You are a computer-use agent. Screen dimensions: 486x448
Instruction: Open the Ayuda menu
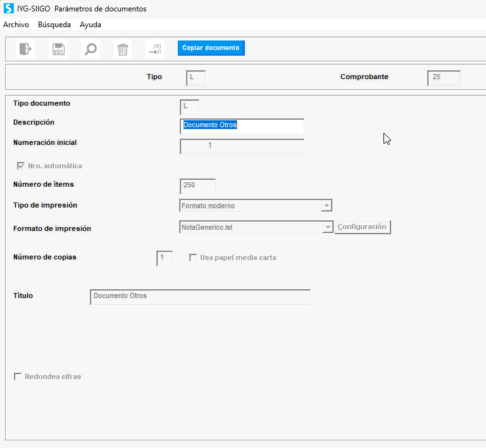90,25
